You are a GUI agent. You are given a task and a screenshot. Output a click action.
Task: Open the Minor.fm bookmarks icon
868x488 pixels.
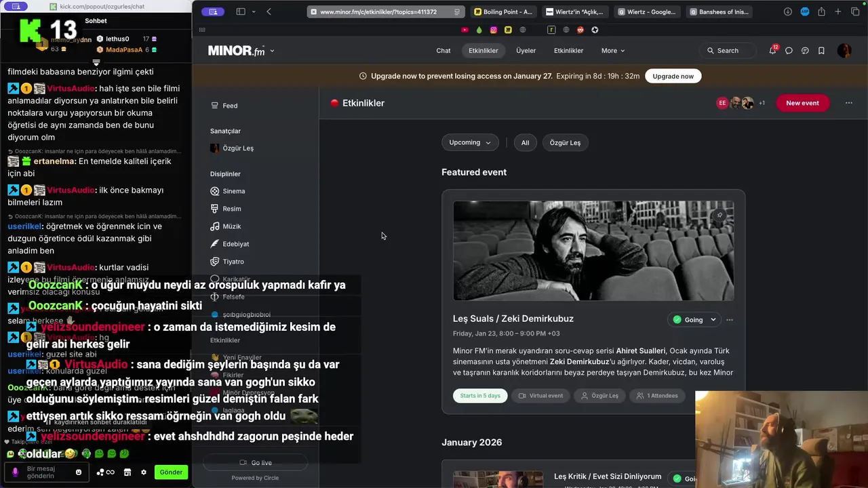coord(821,50)
